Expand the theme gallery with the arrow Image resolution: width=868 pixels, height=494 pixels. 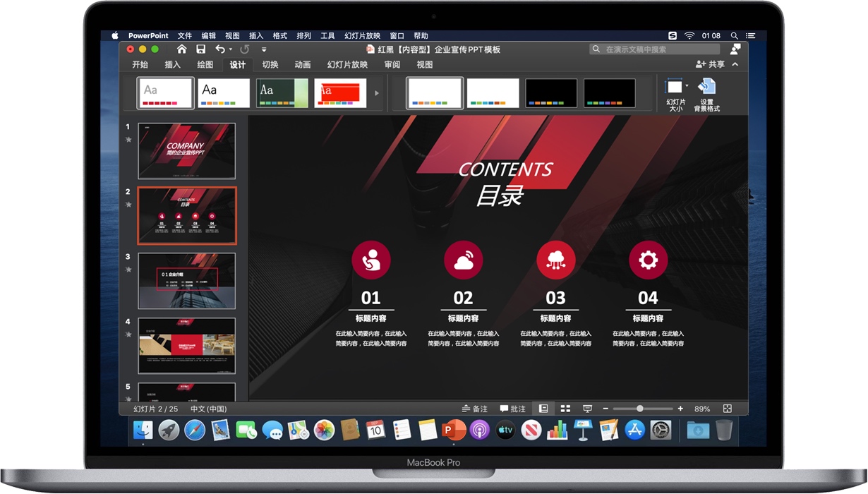coord(376,92)
